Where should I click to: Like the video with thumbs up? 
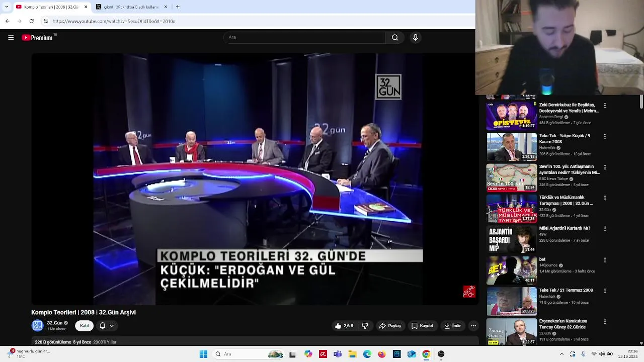point(344,326)
